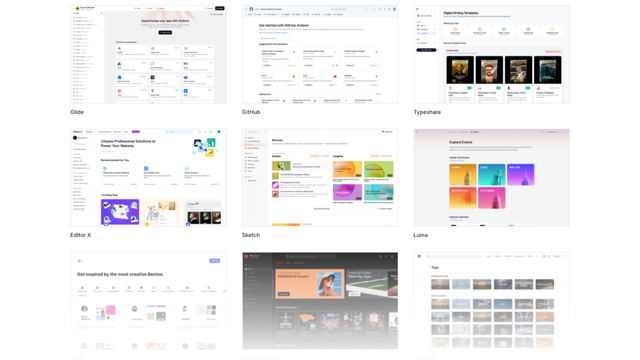Click the Luma caption link

click(x=420, y=235)
